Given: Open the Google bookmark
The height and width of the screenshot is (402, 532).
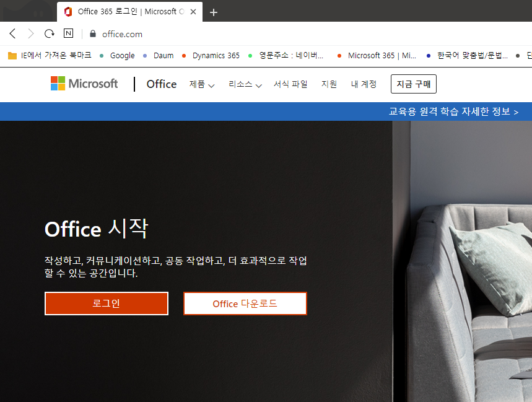Looking at the screenshot, I should pyautogui.click(x=117, y=56).
